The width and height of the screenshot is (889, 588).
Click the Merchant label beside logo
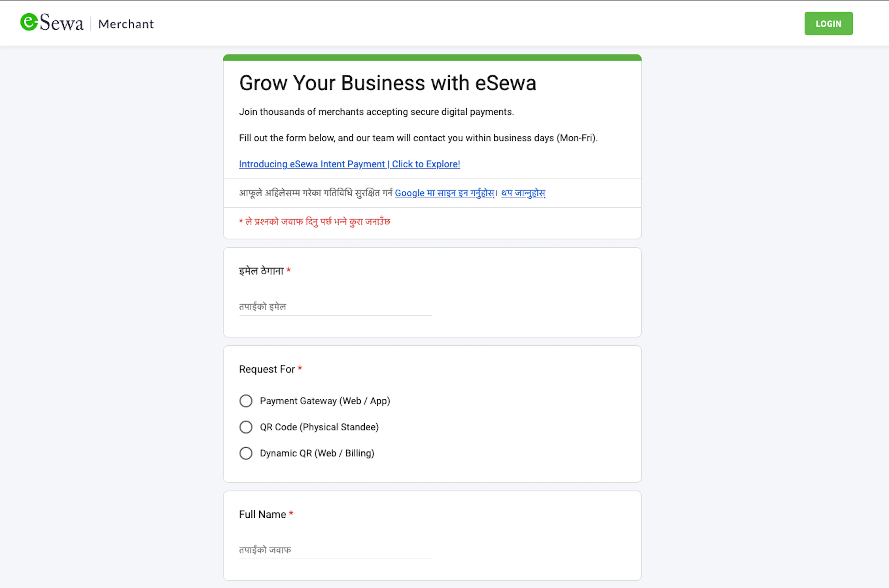(x=126, y=24)
